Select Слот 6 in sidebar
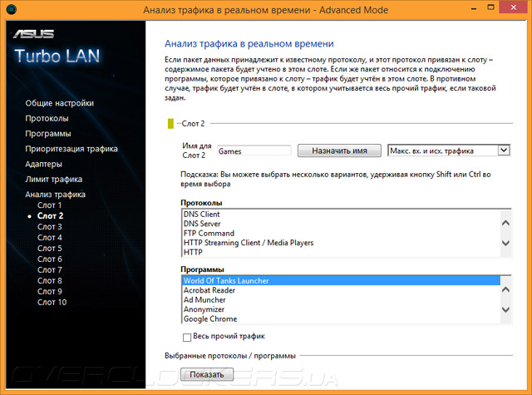This screenshot has width=532, height=395. pyautogui.click(x=50, y=259)
